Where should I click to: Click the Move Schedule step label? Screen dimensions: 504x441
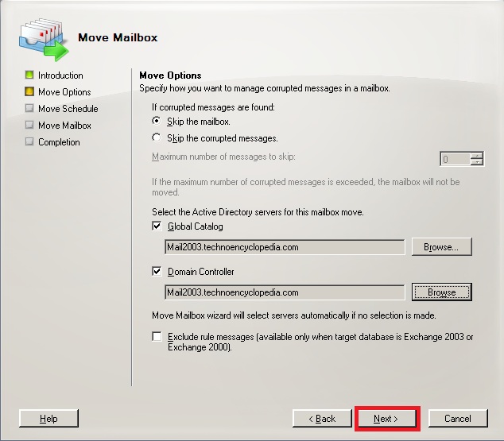pos(68,109)
